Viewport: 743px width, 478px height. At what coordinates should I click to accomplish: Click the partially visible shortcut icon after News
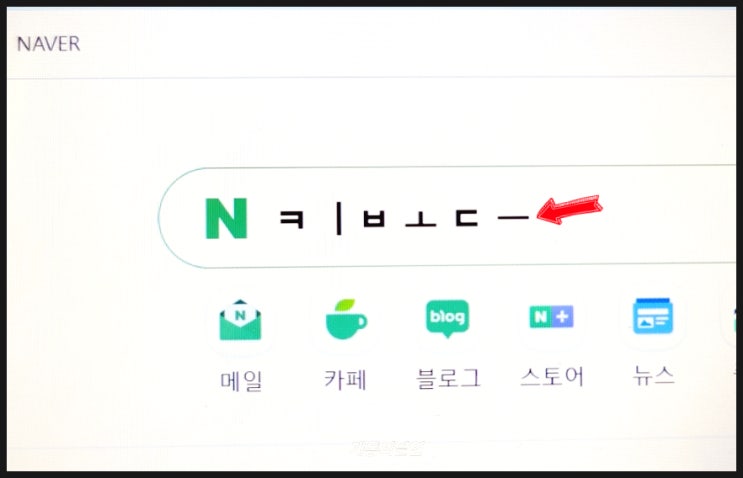tap(734, 320)
